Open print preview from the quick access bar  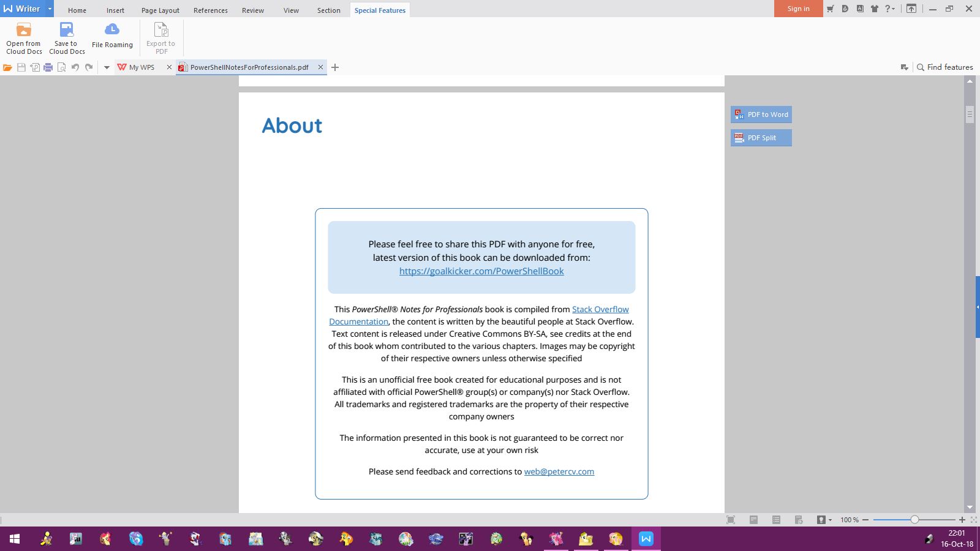pyautogui.click(x=61, y=67)
